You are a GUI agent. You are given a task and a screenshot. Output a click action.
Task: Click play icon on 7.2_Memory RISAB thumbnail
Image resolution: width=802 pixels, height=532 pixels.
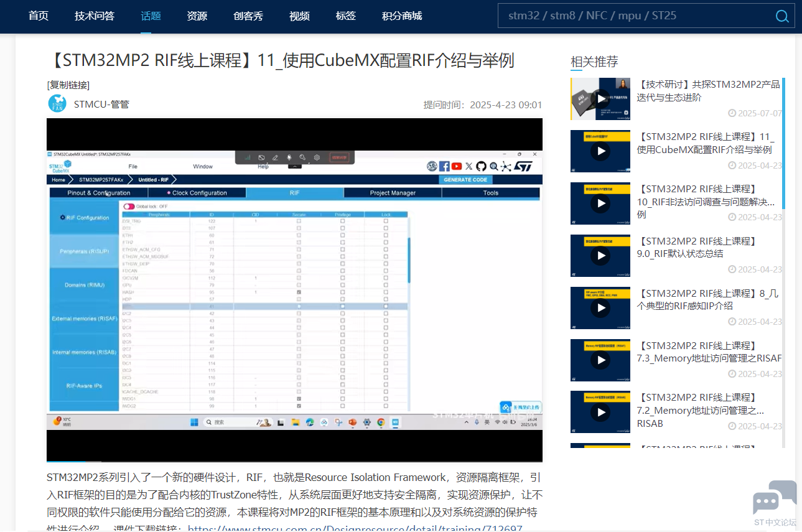coord(600,412)
